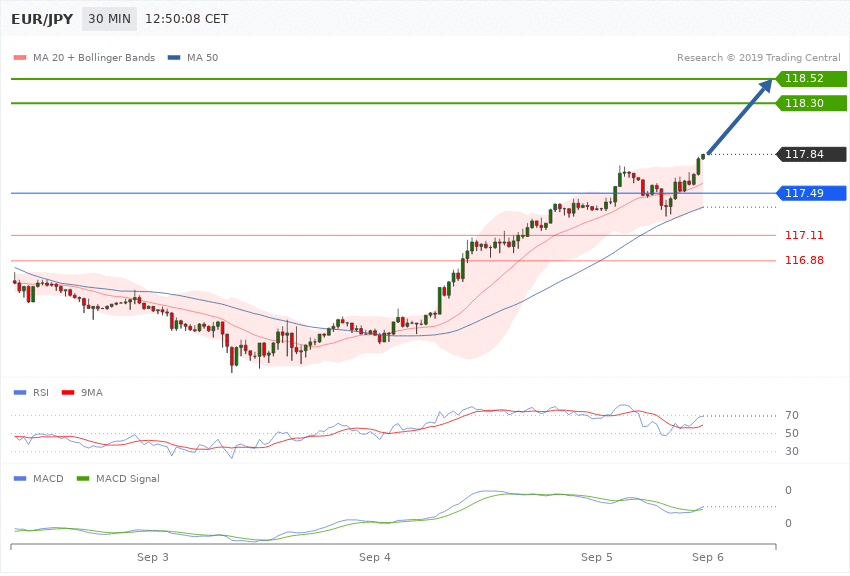Click the 118.30 resistance price tag
This screenshot has height=576, width=850.
coord(811,103)
